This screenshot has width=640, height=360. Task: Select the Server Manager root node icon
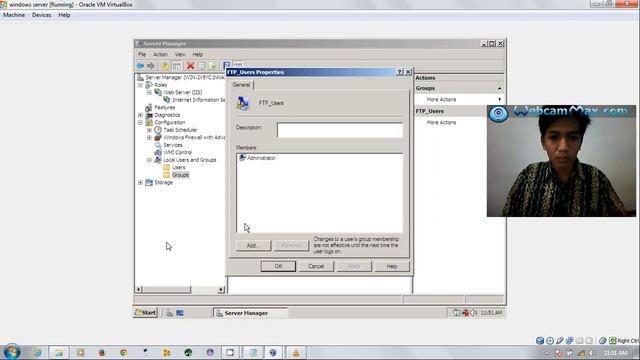140,77
